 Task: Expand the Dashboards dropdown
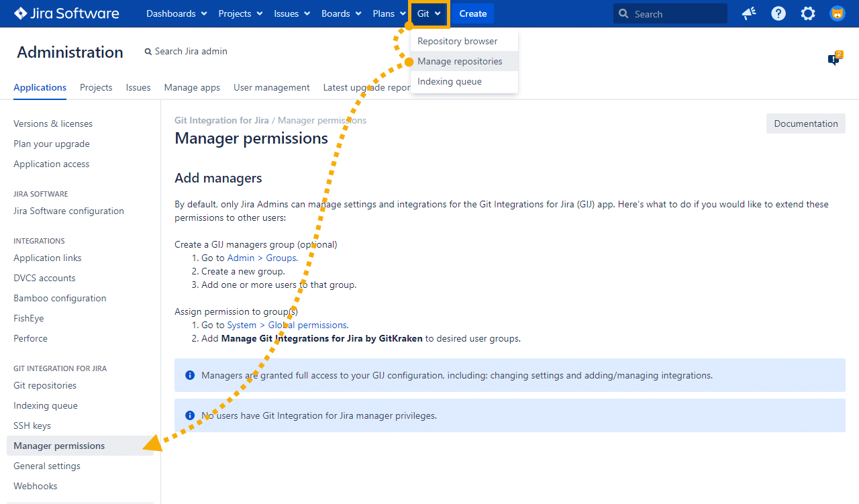176,13
